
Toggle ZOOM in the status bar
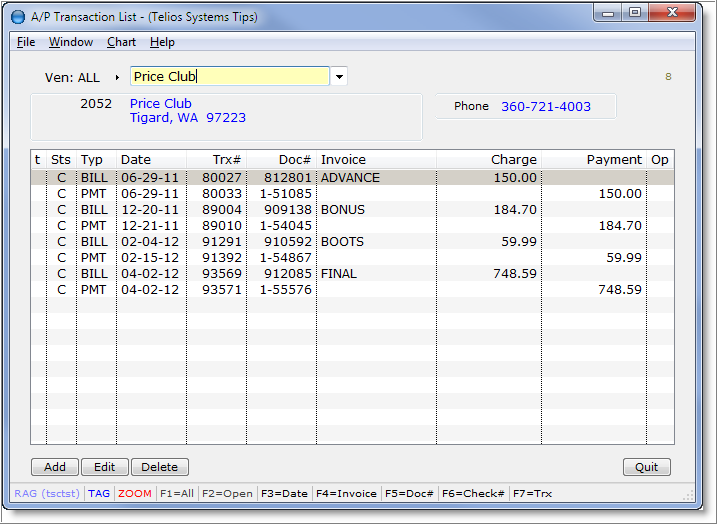tap(135, 493)
